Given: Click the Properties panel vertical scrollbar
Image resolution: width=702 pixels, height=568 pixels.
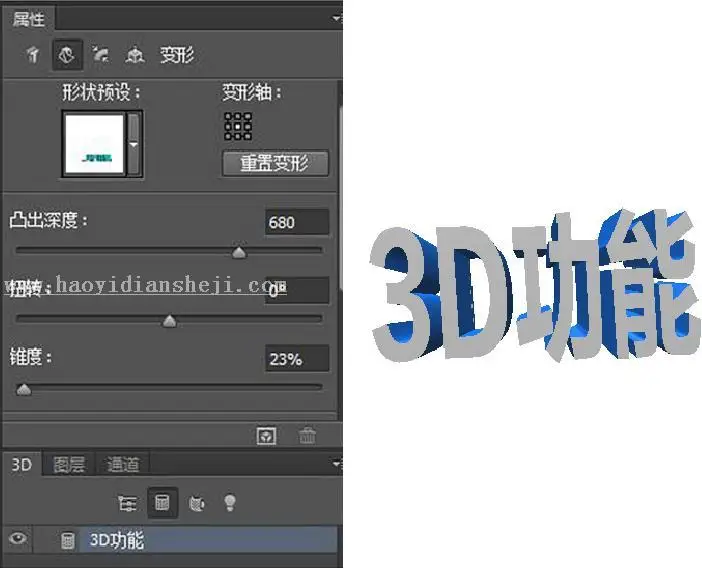Looking at the screenshot, I should [x=340, y=197].
